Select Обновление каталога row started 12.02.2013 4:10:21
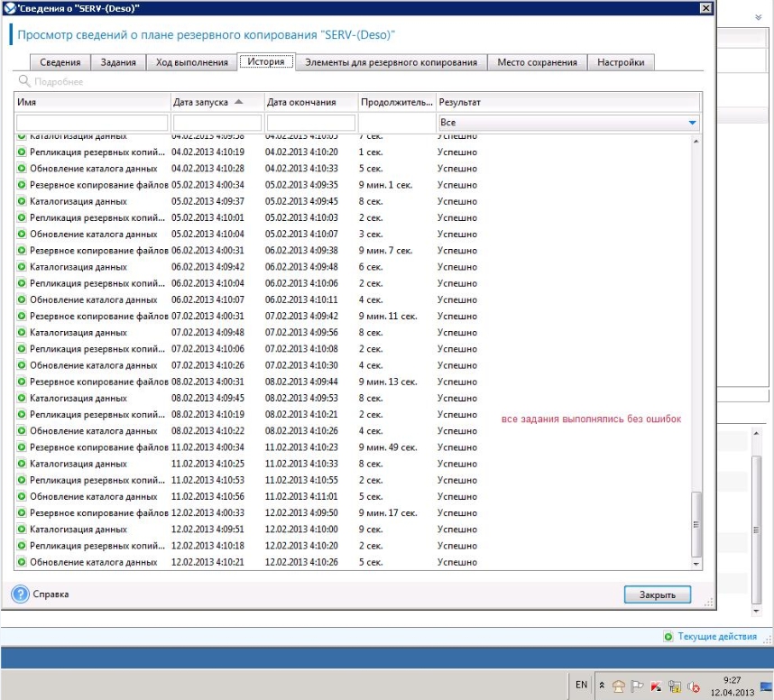774x700 pixels. 353,562
